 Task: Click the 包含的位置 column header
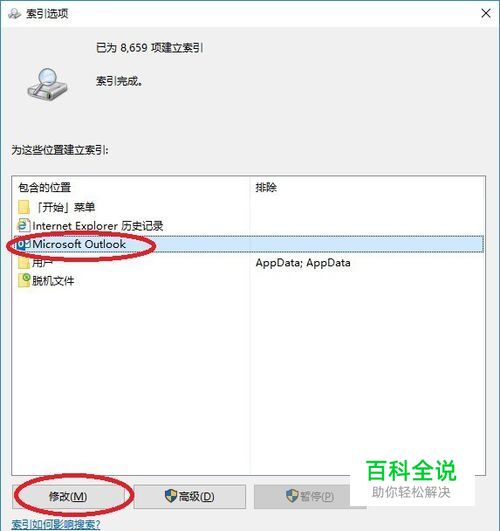[45, 187]
